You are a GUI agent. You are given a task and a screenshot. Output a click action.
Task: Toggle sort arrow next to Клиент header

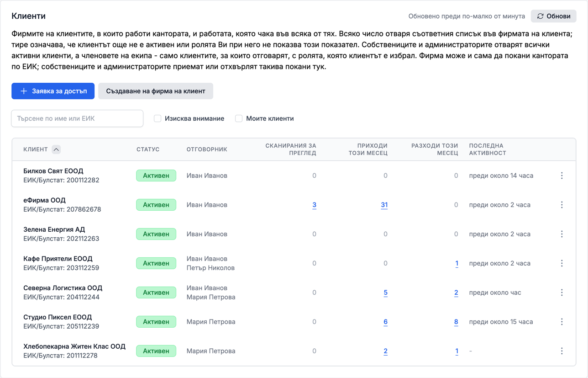pos(56,149)
